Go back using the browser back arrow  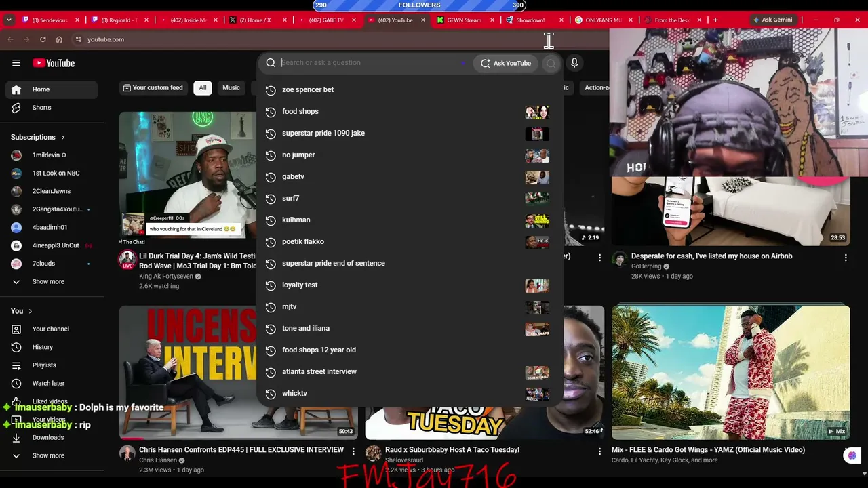pos(10,39)
